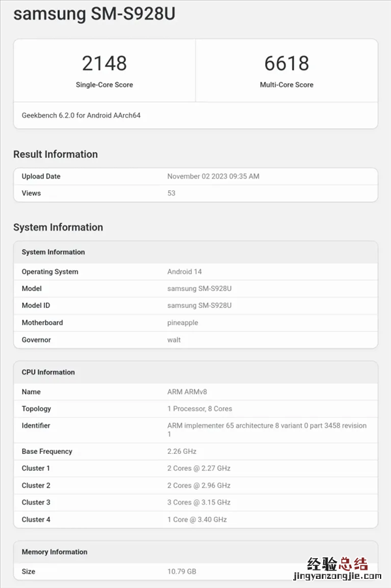Select the Geekbench 6.2.0 for Android text
The width and height of the screenshot is (391, 588).
(81, 115)
